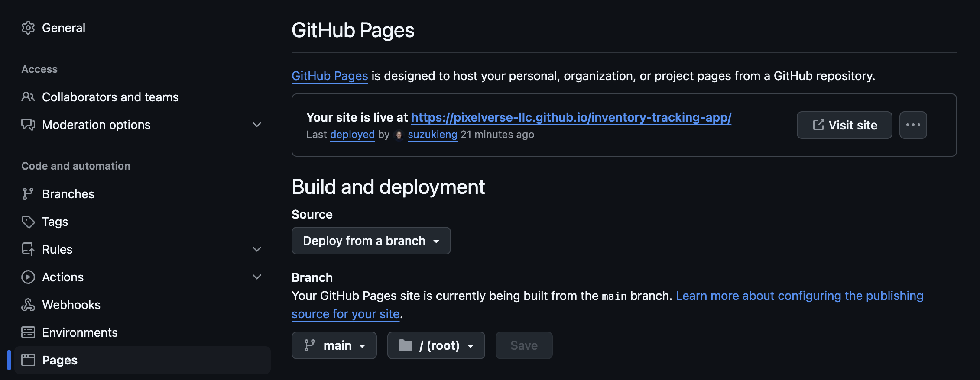Click the Branches git-branch icon in sidebar

click(x=28, y=194)
